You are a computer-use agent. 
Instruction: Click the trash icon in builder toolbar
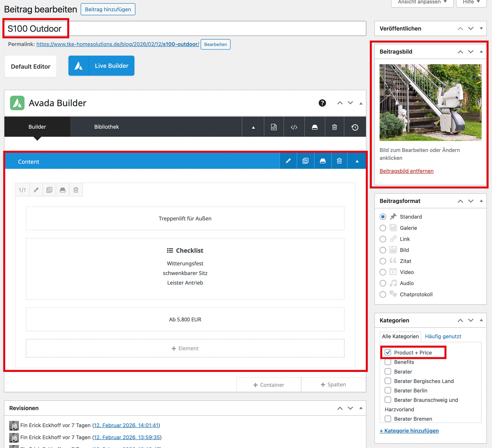click(335, 127)
